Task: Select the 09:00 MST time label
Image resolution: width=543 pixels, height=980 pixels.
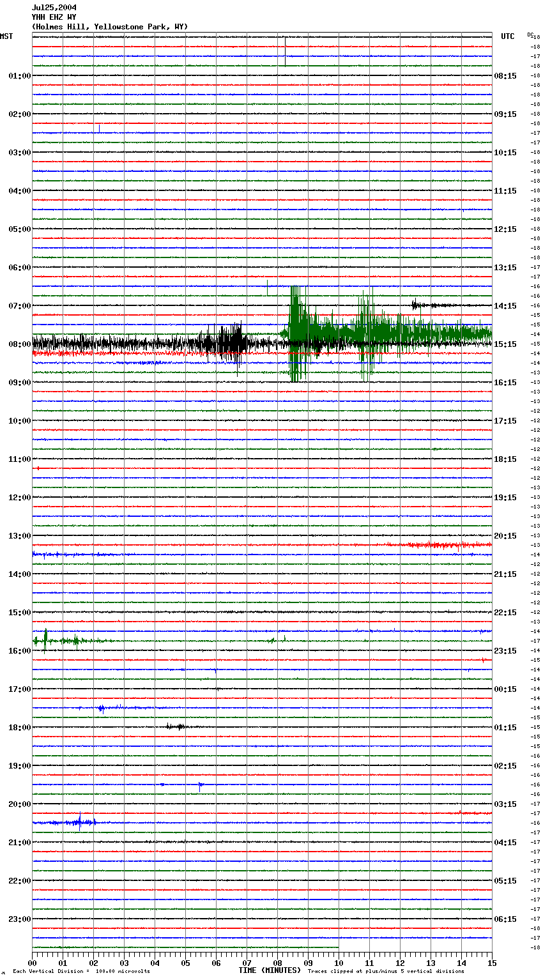Action: click(x=20, y=383)
